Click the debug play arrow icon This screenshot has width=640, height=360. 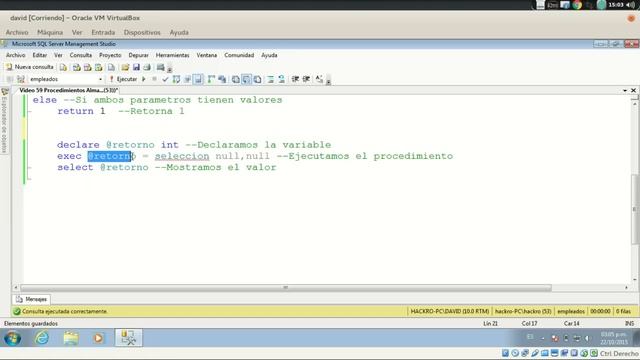coord(144,79)
